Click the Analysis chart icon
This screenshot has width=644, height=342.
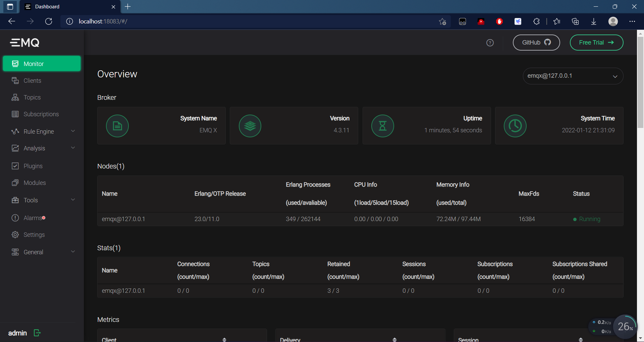pyautogui.click(x=15, y=148)
